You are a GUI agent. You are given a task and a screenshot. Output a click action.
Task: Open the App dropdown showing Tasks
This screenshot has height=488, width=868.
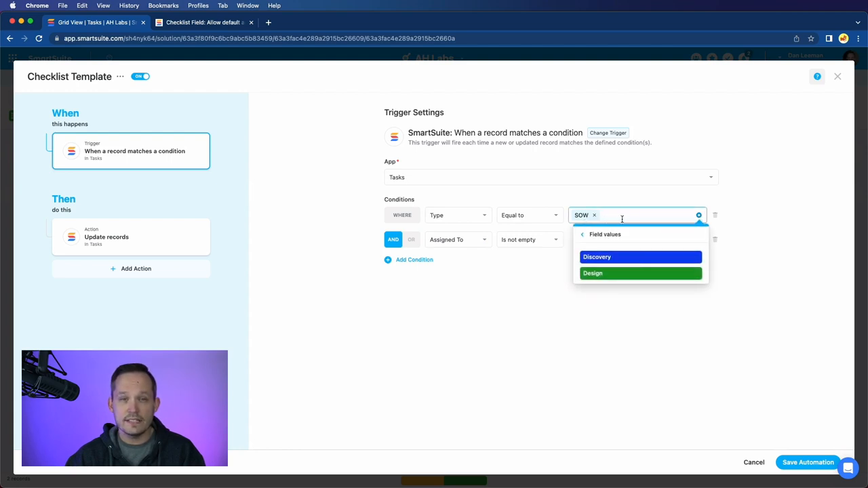551,178
